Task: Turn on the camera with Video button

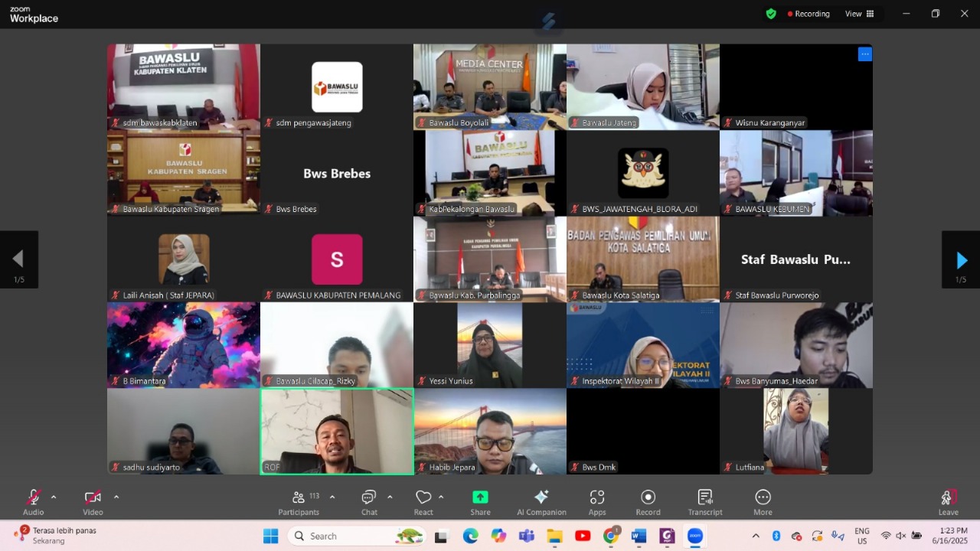Action: pyautogui.click(x=93, y=502)
